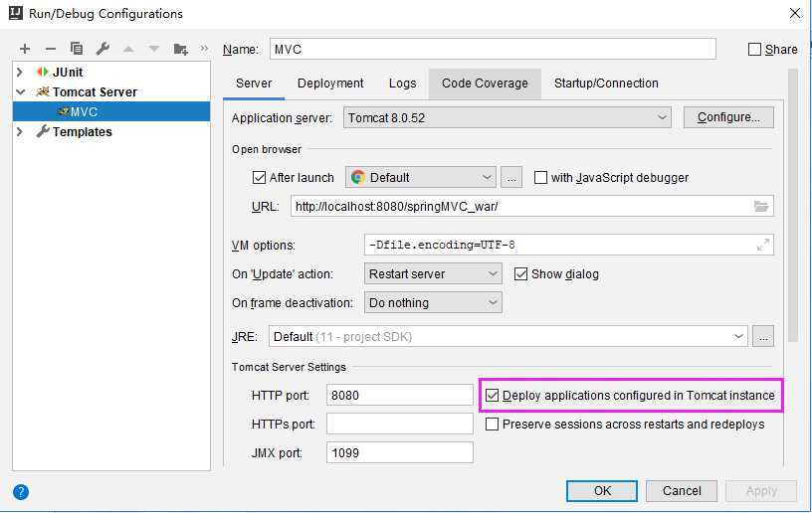Click the Apply button
The image size is (812, 513).
click(761, 491)
